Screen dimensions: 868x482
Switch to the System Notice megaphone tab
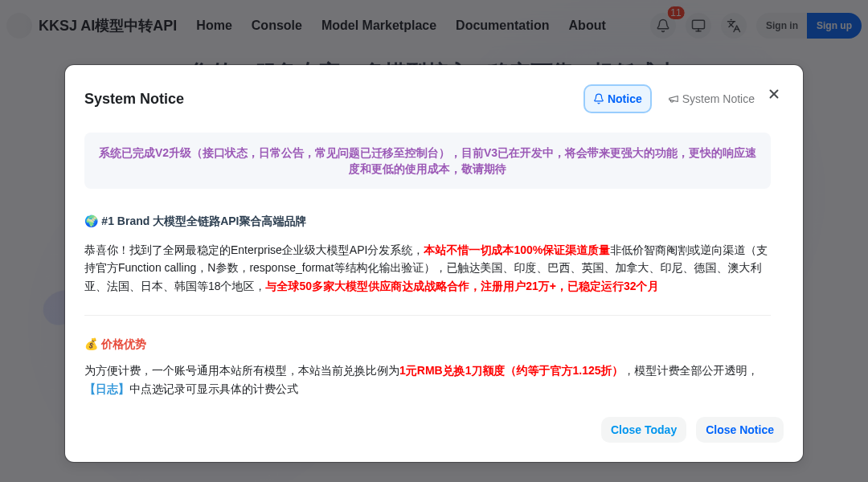(x=711, y=99)
